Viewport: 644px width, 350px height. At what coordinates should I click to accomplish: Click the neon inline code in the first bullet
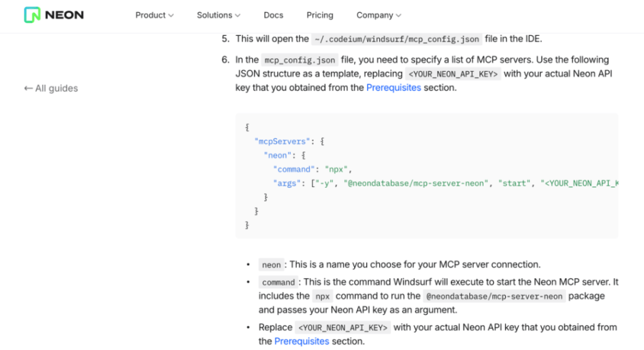(x=271, y=265)
